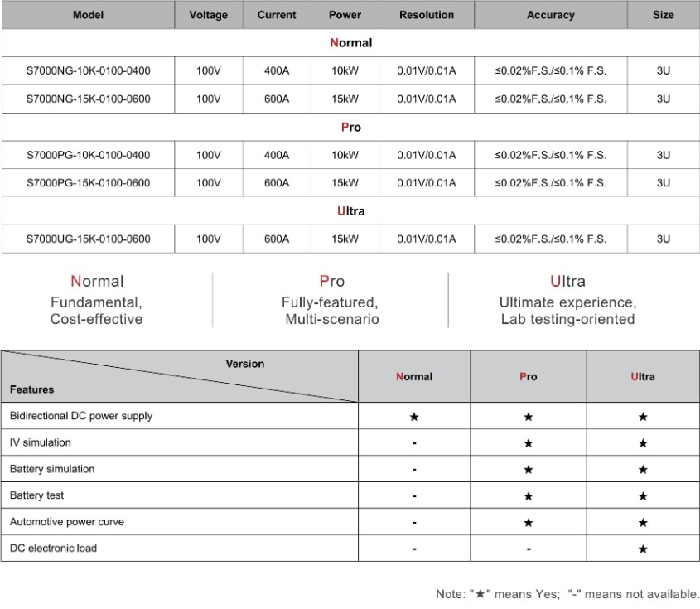Click the Ultra star for Automotive power curve
Viewport: 700px width, 609px height.
(643, 523)
